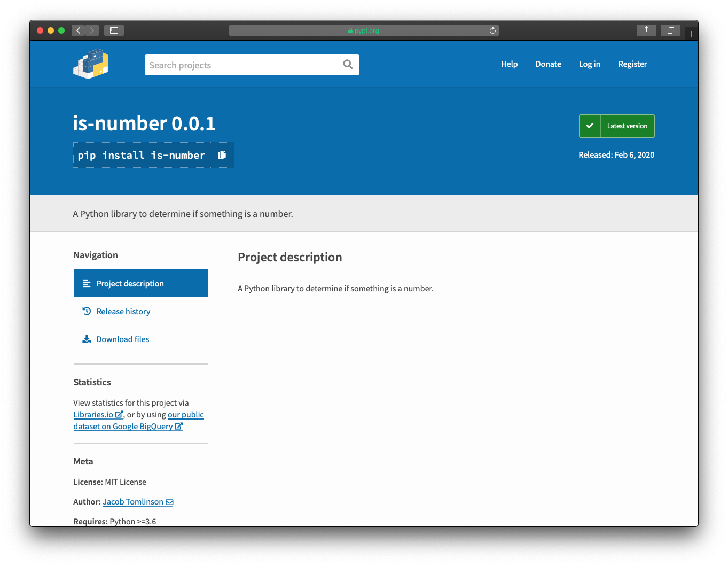Click the page reload icon in address bar
Image resolution: width=728 pixels, height=566 pixels.
(492, 30)
